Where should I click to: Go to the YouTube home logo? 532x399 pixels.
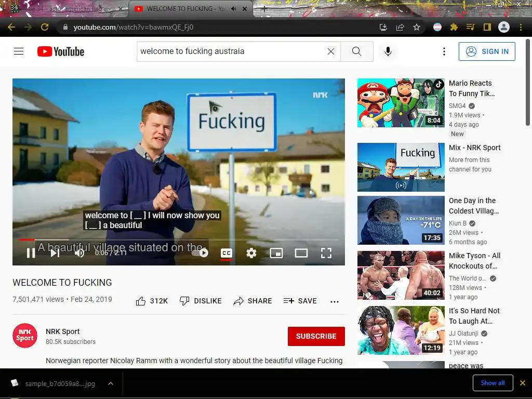click(61, 51)
